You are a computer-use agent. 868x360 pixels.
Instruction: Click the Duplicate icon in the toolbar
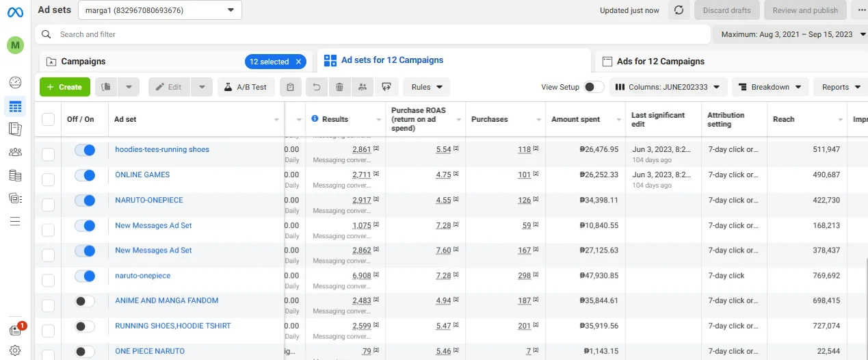(x=106, y=87)
